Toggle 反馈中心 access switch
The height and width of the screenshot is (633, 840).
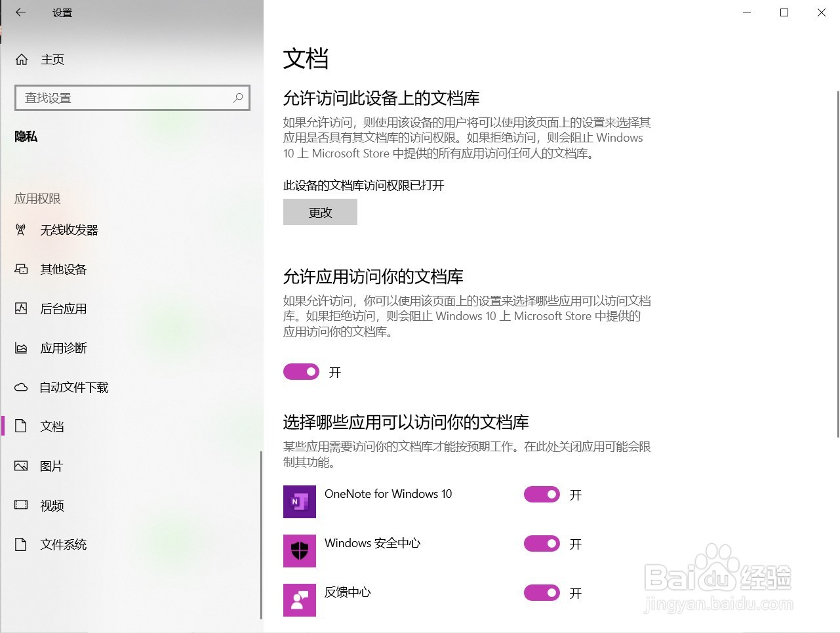click(x=542, y=593)
